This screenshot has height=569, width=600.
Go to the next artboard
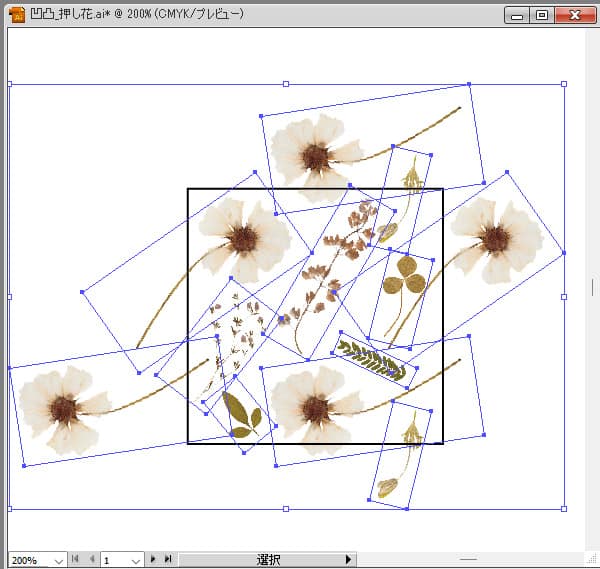(153, 560)
